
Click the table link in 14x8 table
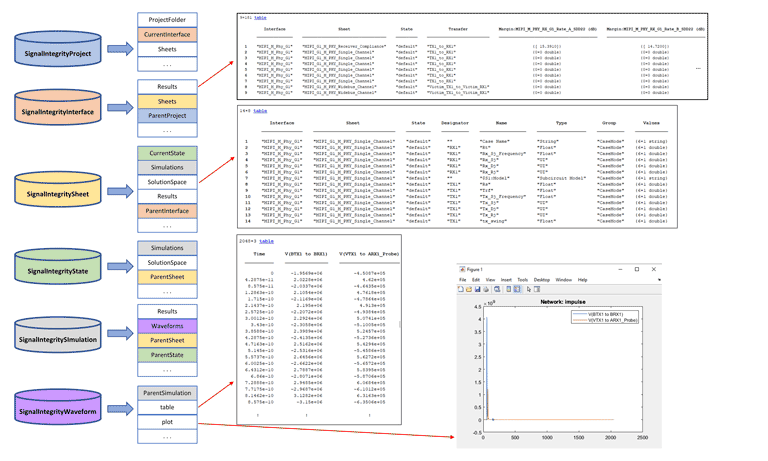260,111
